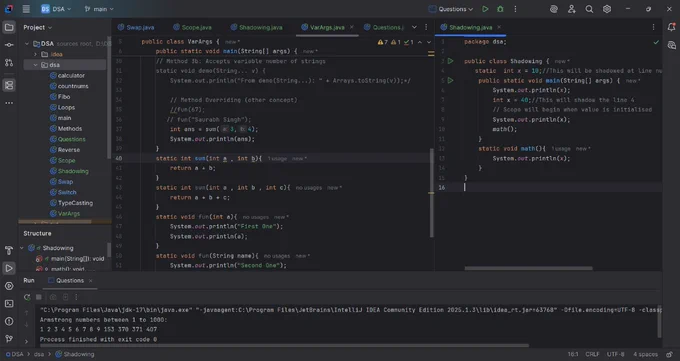Collapse Shadowing node in Structure
Viewport: 680px width, 361px height.
[x=22, y=248]
